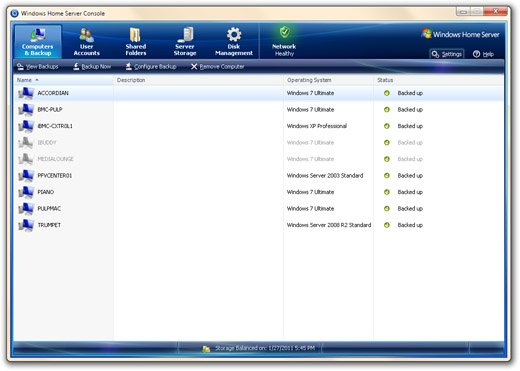The width and height of the screenshot is (520, 371).
Task: Open the Disk Management tab
Action: tap(234, 41)
